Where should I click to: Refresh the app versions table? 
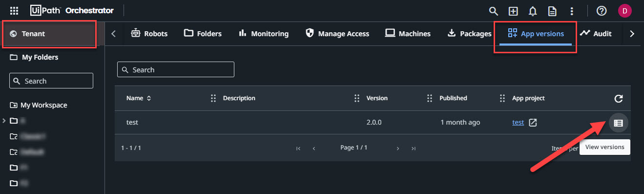pos(618,99)
